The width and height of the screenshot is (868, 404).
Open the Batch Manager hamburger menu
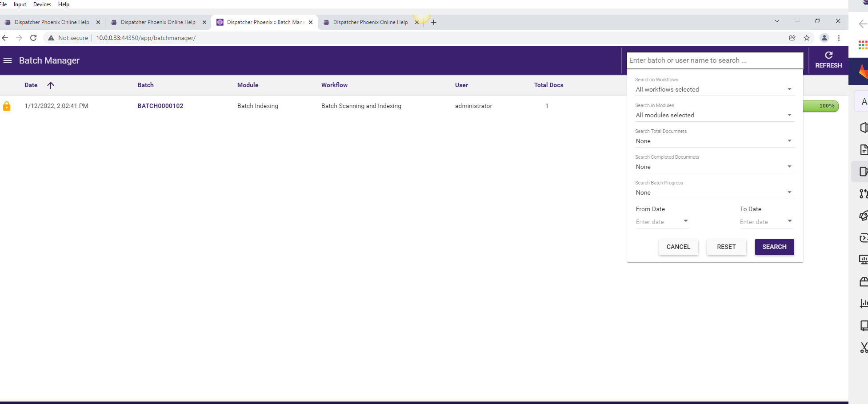pos(8,60)
